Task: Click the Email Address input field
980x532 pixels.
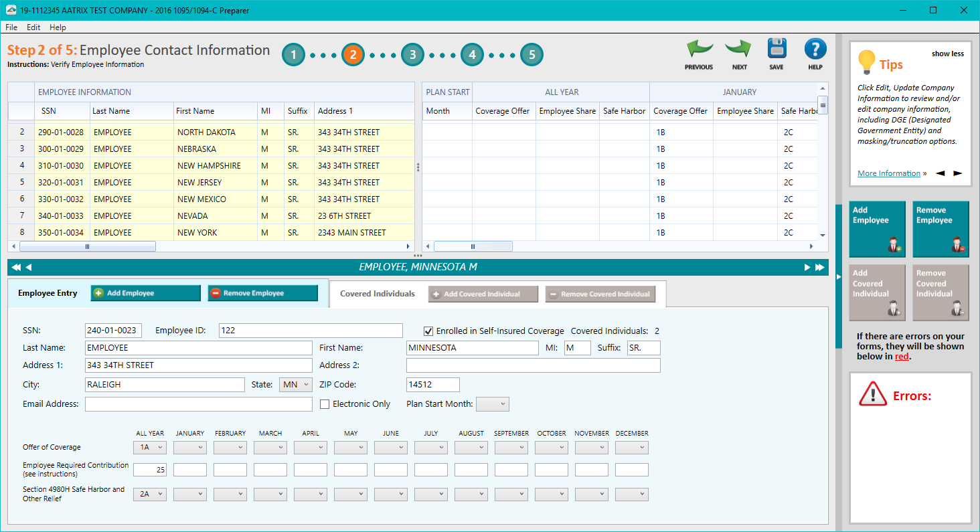Action: tap(198, 404)
